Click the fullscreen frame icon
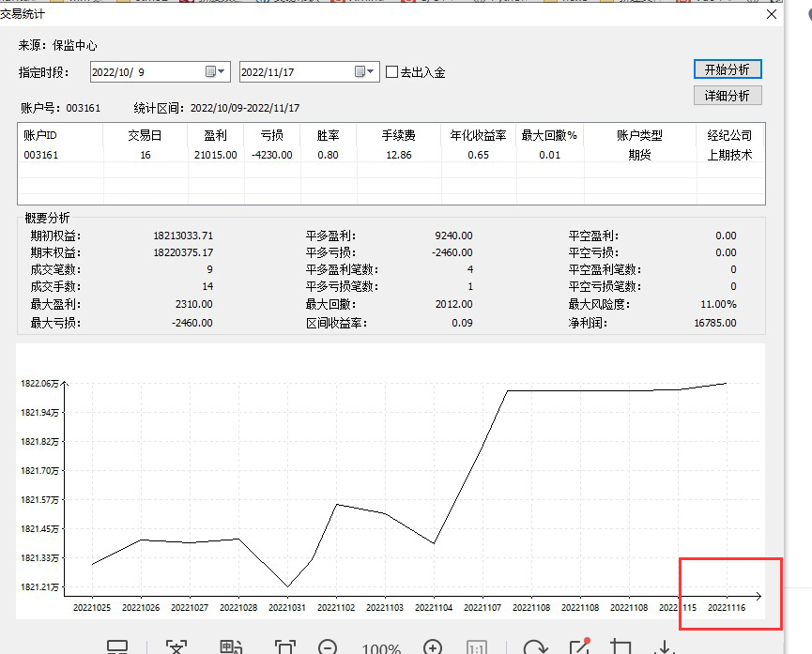812x654 pixels. point(285,647)
